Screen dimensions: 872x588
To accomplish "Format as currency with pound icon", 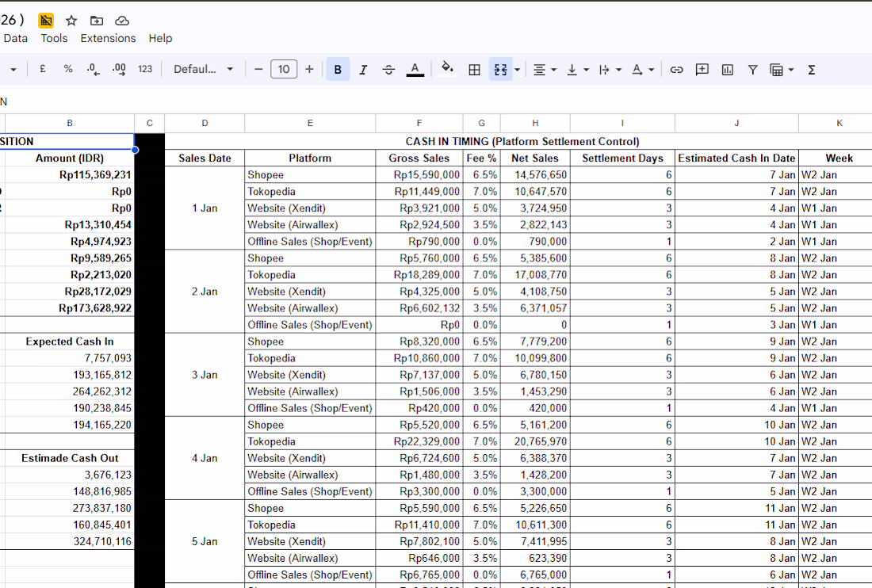I will (x=43, y=69).
